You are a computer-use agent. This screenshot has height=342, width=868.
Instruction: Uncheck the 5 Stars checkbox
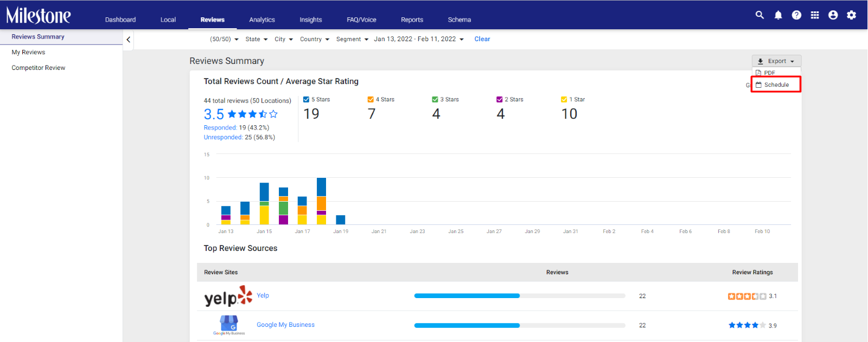[x=306, y=99]
